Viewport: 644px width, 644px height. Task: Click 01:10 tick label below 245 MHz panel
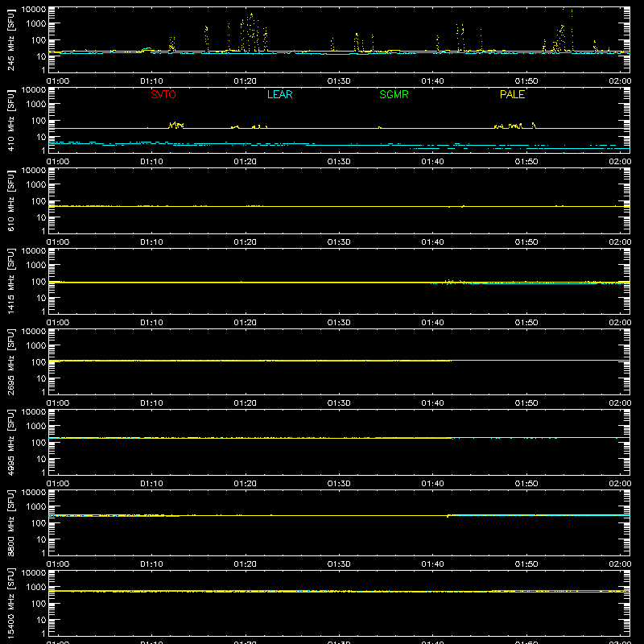(x=151, y=81)
